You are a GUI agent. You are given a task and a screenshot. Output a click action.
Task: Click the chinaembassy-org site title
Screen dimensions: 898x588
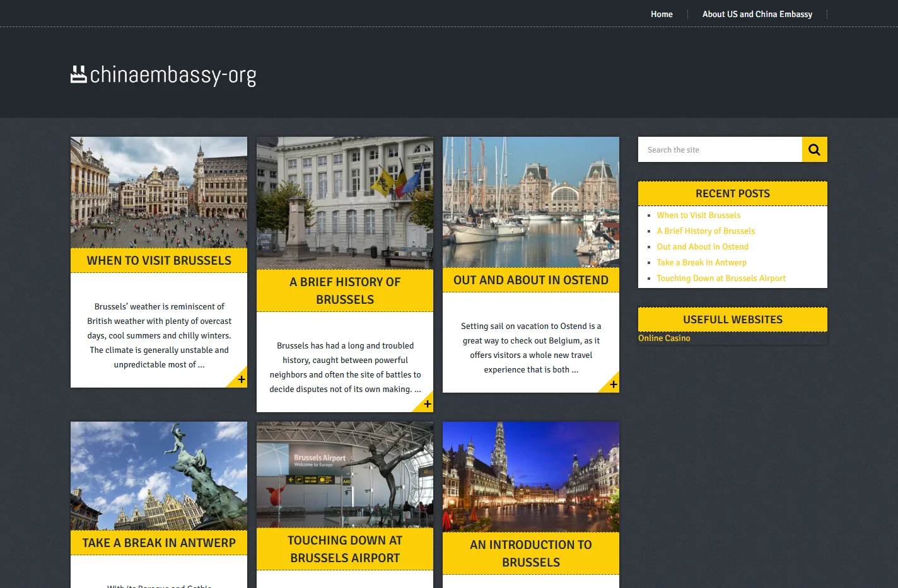173,75
